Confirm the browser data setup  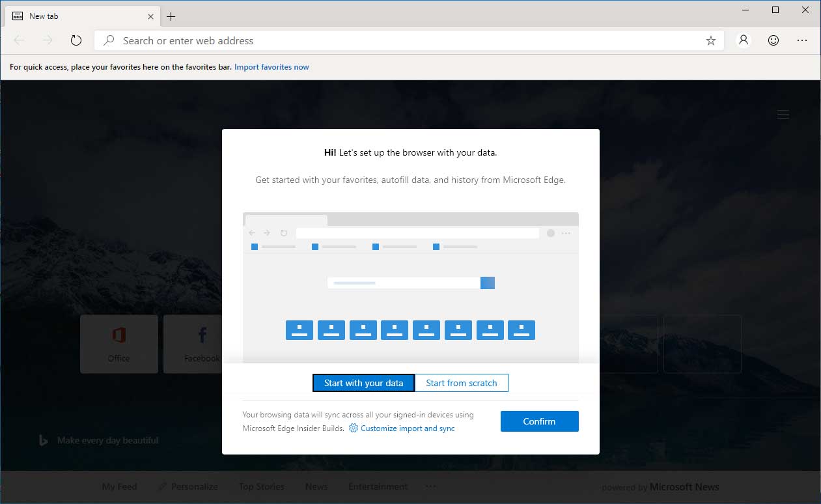pos(539,421)
